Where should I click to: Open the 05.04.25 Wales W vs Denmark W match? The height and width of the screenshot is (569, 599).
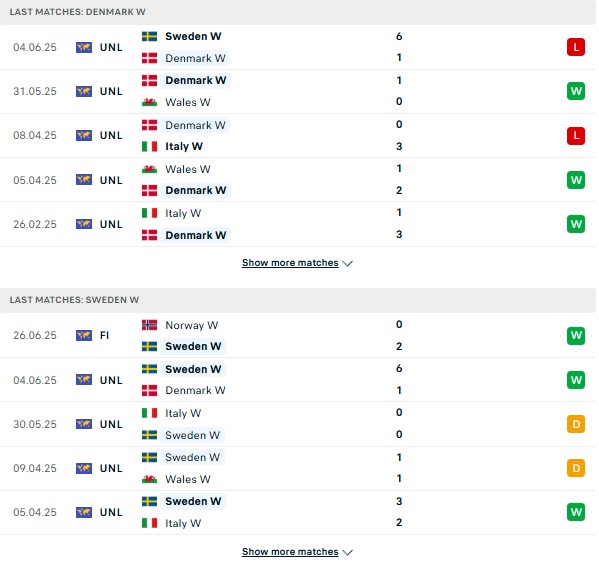(x=298, y=180)
